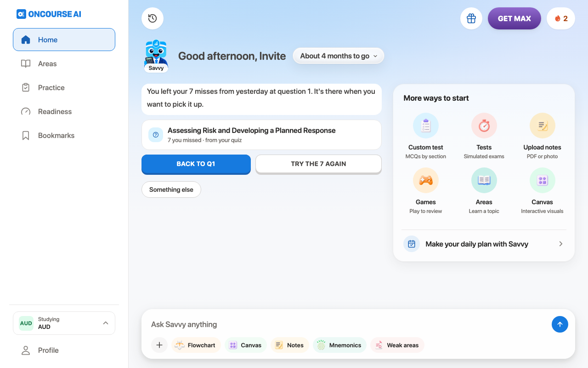Open Make your daily plan with Savvy
This screenshot has width=588, height=368.
[484, 244]
